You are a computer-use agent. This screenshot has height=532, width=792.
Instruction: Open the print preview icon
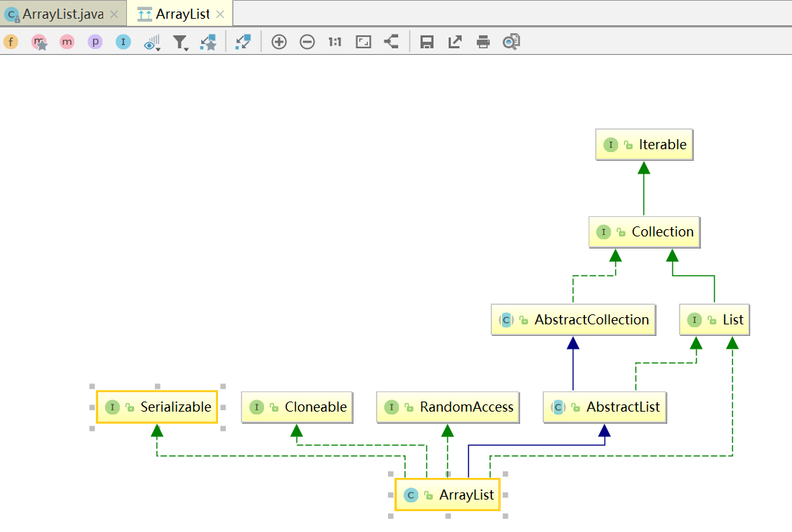(511, 42)
